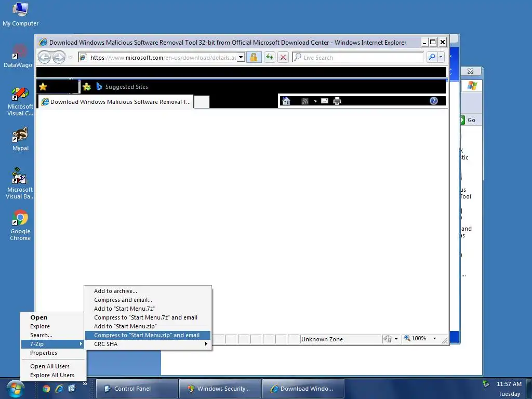Viewport: 532px width, 399px height.
Task: Select Compress to "Start Menu.7z" and email
Action: 148,317
